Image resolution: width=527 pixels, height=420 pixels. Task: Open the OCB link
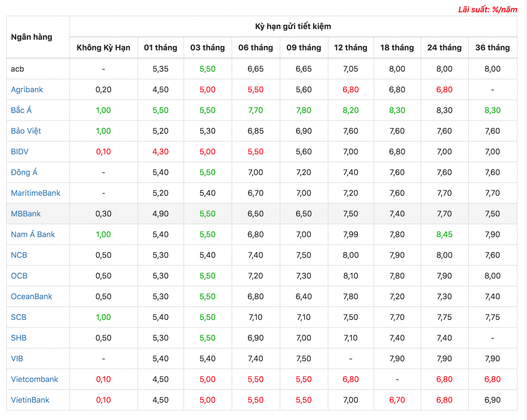(x=19, y=276)
